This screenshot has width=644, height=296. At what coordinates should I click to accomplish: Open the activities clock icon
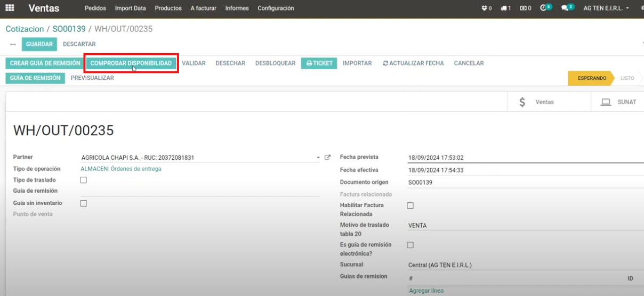point(545,8)
